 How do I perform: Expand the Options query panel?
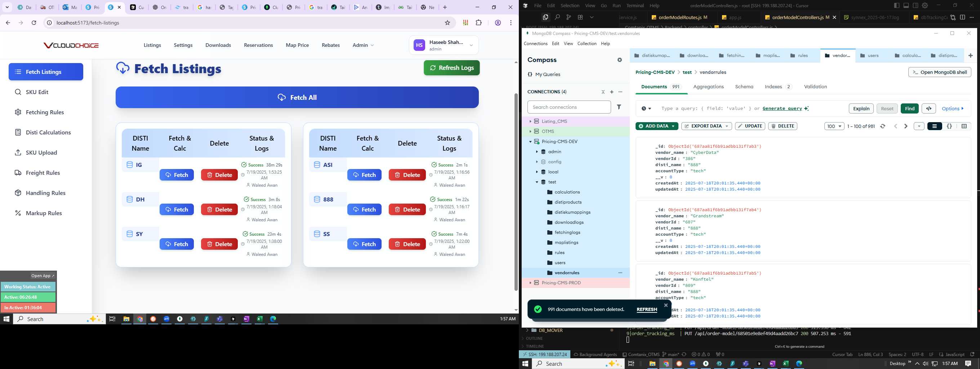953,108
